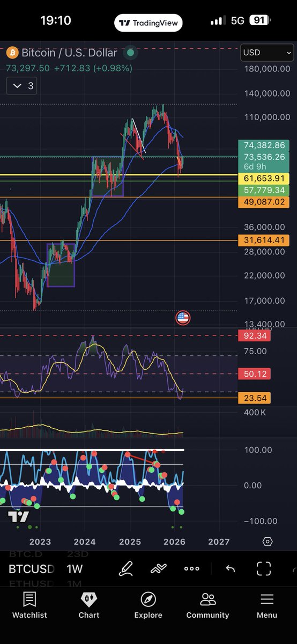Tap the 6d 9h countdown label

(x=256, y=167)
